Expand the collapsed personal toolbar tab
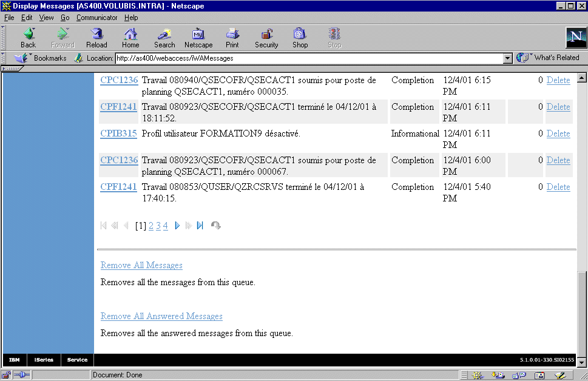The width and height of the screenshot is (588, 381). coord(12,69)
